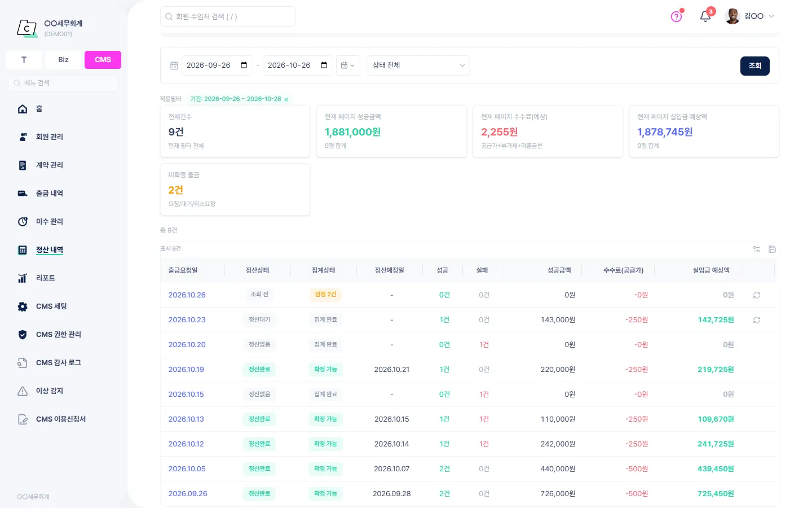Image resolution: width=812 pixels, height=508 pixels.
Task: Click the 미확정 출금 summary card
Action: coord(235,190)
